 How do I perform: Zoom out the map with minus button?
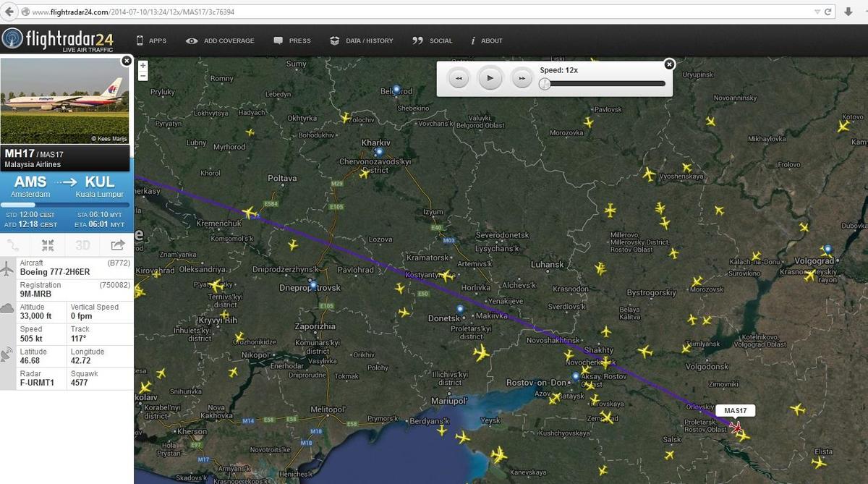click(x=143, y=75)
